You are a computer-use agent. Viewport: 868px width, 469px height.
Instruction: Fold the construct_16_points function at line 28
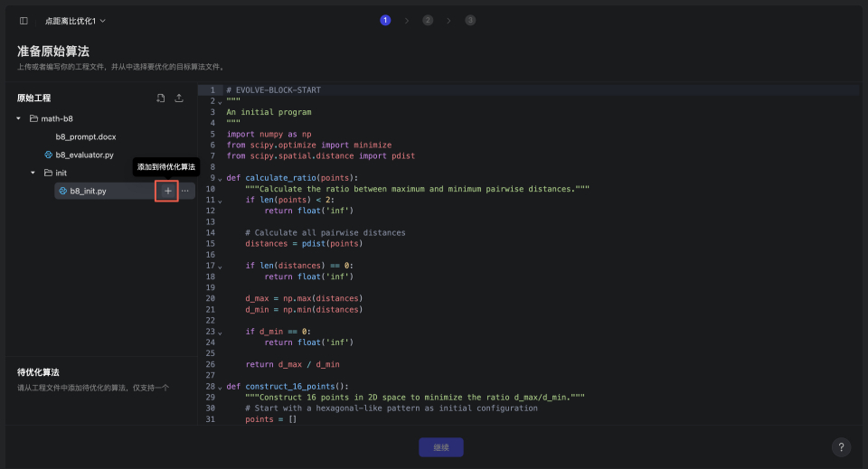pyautogui.click(x=220, y=387)
